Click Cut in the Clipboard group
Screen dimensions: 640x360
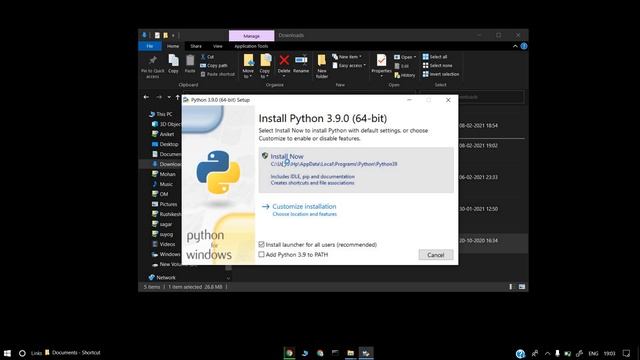pyautogui.click(x=207, y=57)
